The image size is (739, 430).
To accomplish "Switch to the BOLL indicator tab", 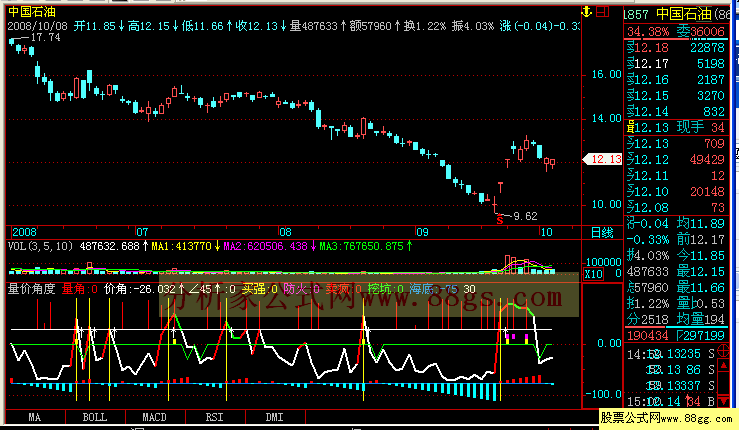I will (x=95, y=417).
